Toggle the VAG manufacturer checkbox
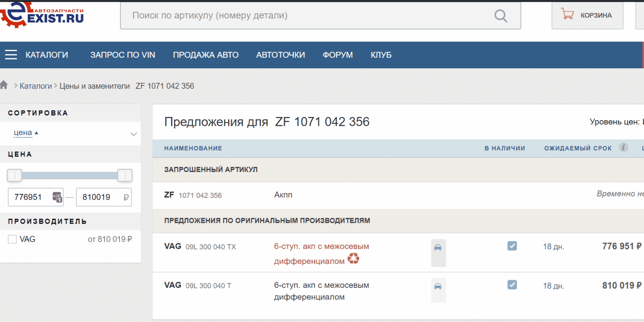The image size is (644, 322). 12,239
